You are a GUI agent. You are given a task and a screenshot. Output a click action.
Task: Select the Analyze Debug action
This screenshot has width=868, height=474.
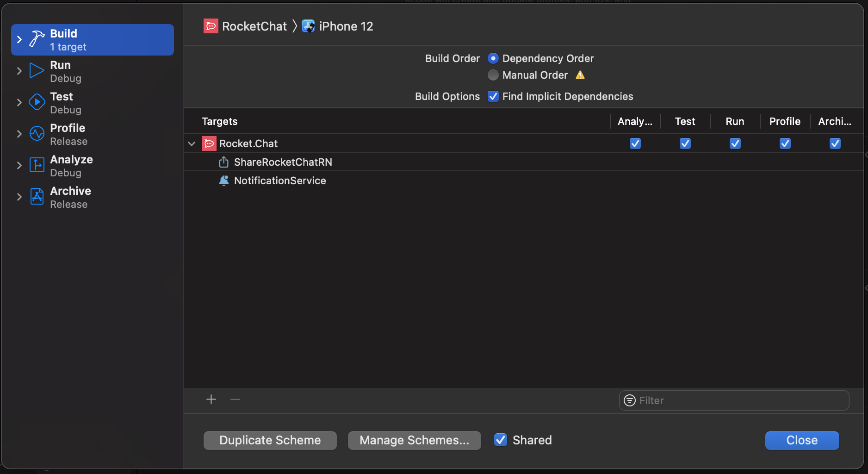pyautogui.click(x=93, y=166)
